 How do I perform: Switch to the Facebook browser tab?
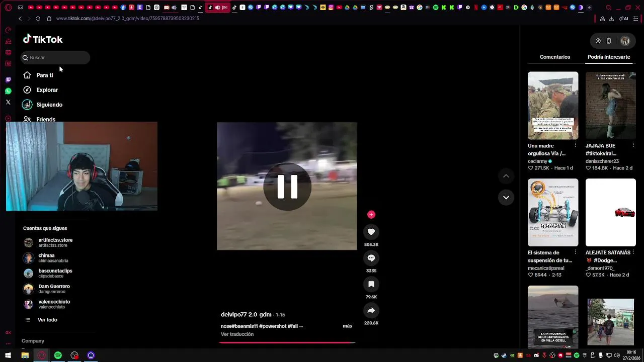[x=123, y=8]
